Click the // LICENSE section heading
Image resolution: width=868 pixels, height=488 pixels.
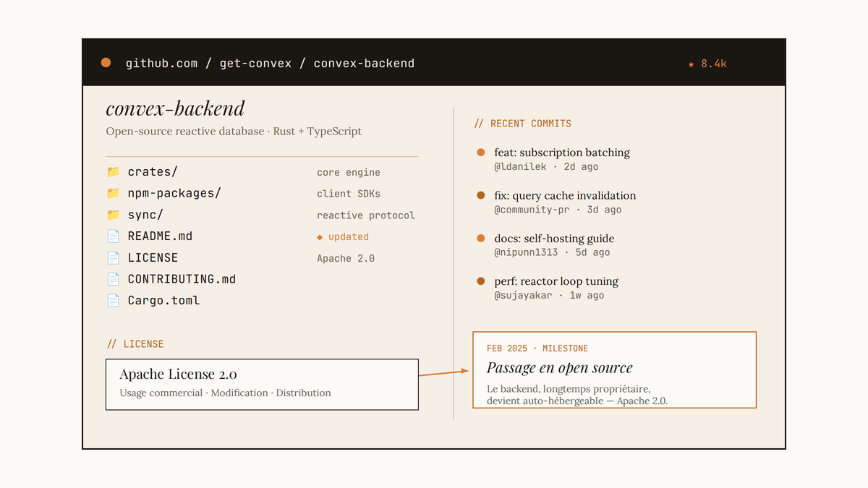[135, 344]
